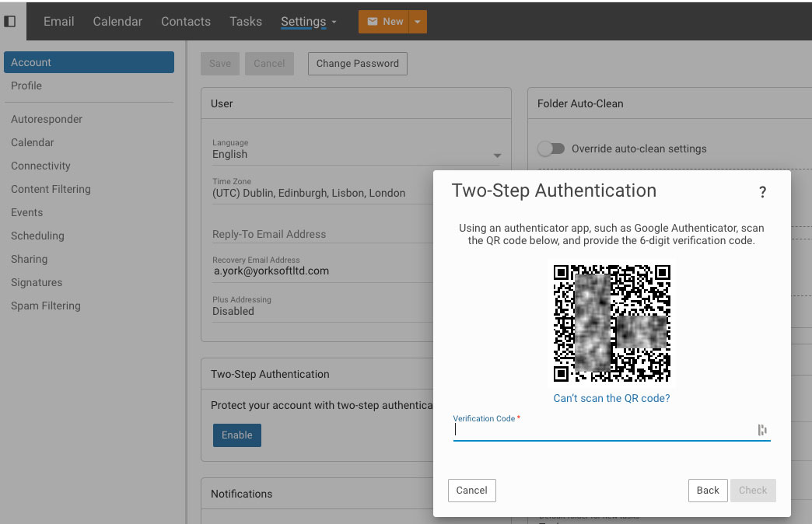
Task: Open Scheduling settings
Action: 37,236
